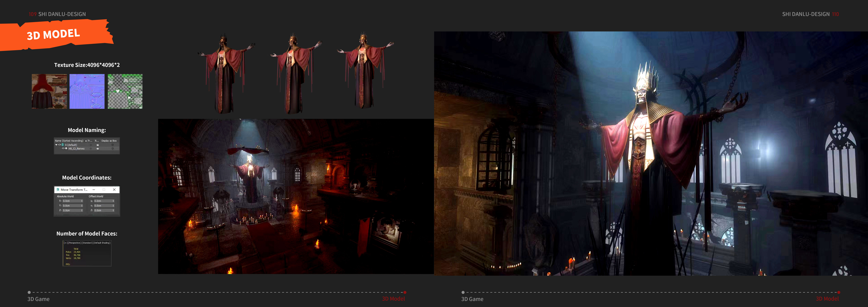Click the Offset:World Y value field
Viewport: 868px width, 307px height.
[x=104, y=206]
